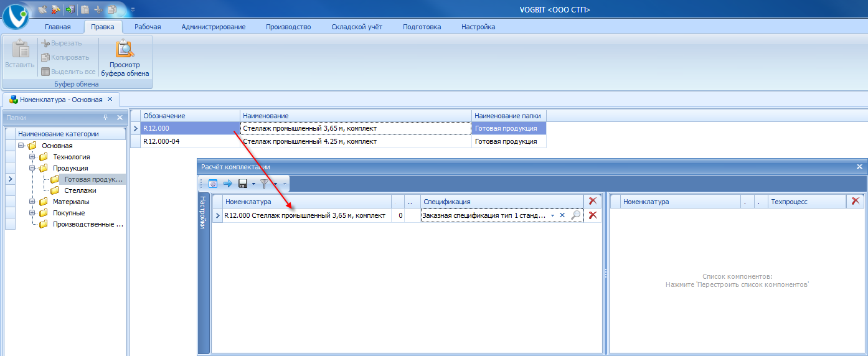Click the Выделить все select all button

point(68,72)
